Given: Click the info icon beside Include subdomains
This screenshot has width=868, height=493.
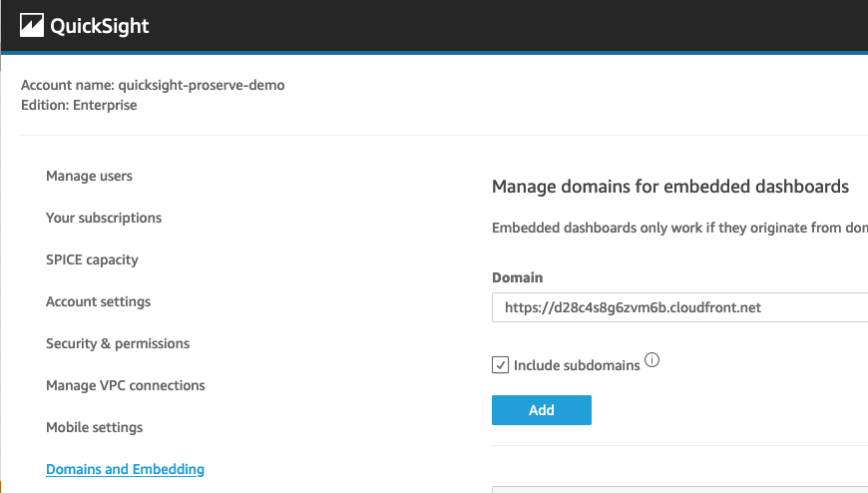Looking at the screenshot, I should [652, 360].
